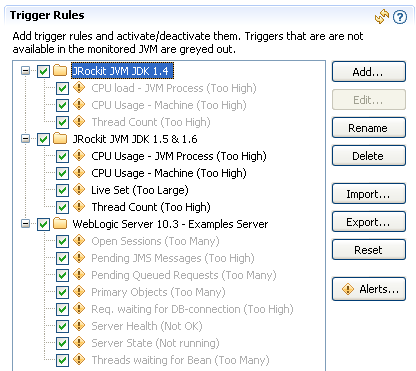Select the Server State (Not running) rule
Viewport: 416px width, 371px height.
coord(155,343)
